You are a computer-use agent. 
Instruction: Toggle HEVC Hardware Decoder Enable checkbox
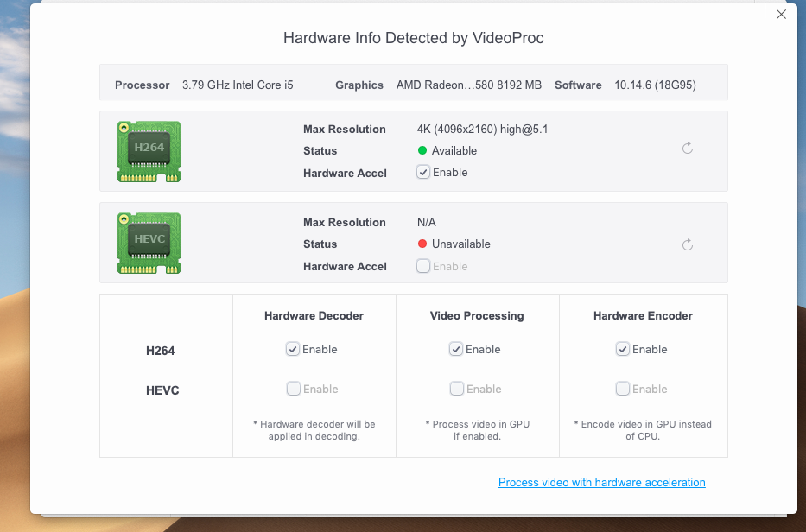[x=293, y=389]
